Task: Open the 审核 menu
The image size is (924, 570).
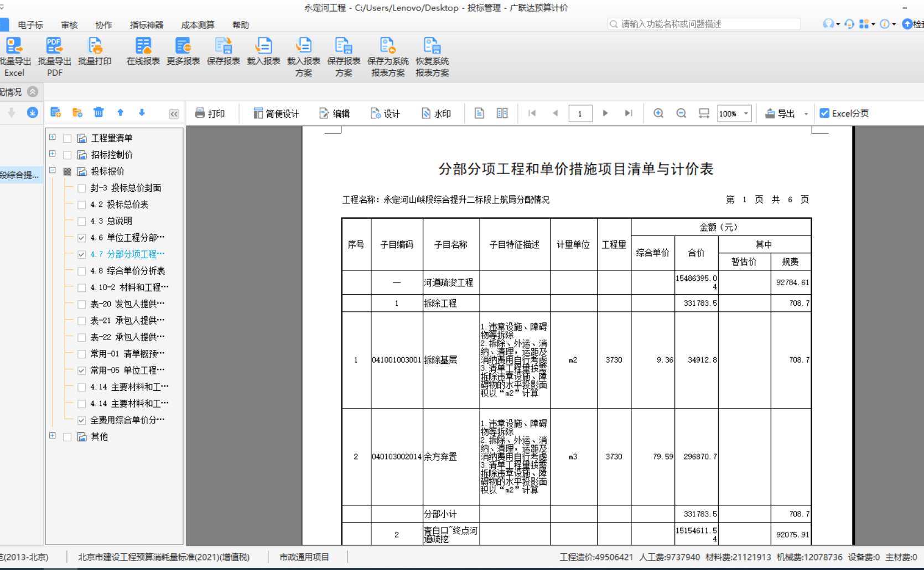Action: tap(69, 25)
